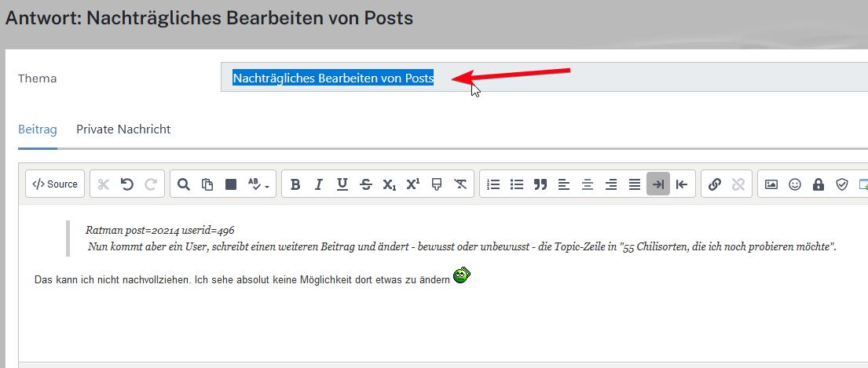The height and width of the screenshot is (368, 868).
Task: Select the Beitrag tab
Action: click(x=38, y=129)
